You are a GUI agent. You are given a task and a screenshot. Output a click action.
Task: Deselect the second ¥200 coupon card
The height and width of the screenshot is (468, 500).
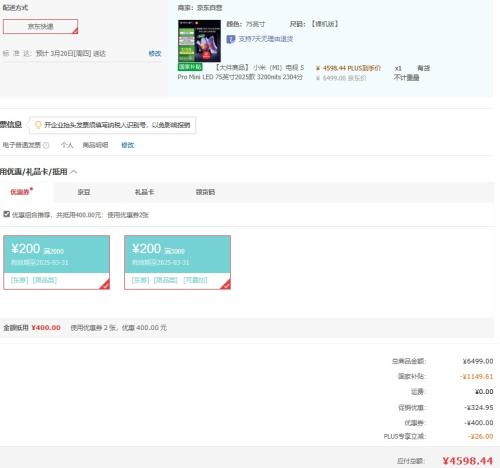(x=177, y=262)
